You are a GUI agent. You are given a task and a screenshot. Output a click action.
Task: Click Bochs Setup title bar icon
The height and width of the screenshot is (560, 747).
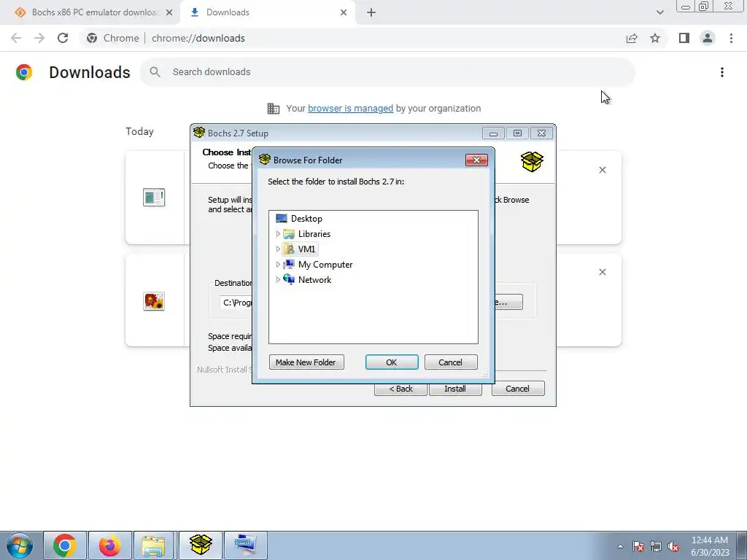click(199, 133)
